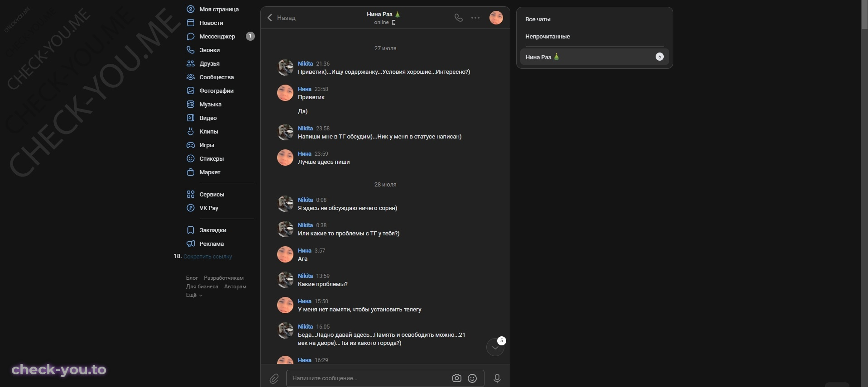Screen dimensions: 868x387
Task: Open the Разработчикам footer link
Action: click(224, 278)
